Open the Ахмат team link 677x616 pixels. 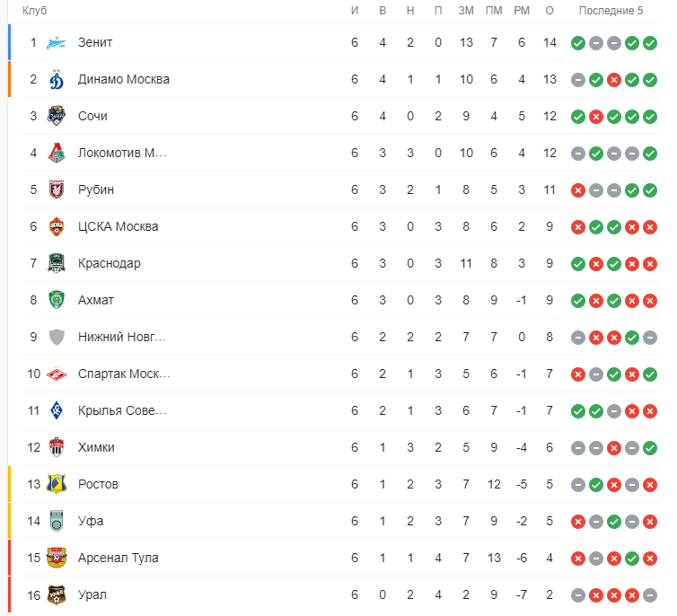coord(96,300)
